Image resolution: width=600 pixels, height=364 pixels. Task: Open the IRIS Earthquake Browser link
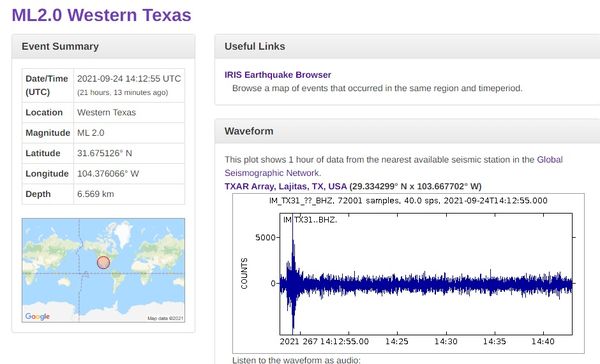278,75
